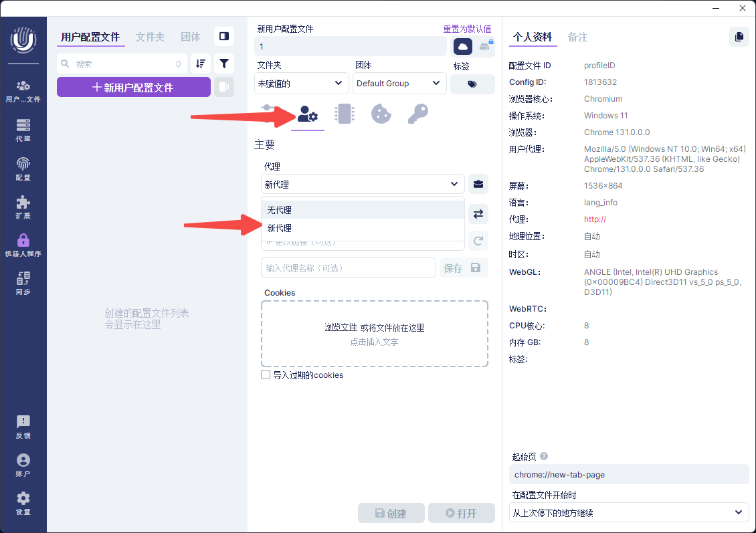
Task: Expand 从上次停下的地方继续 dropdown
Action: (629, 513)
